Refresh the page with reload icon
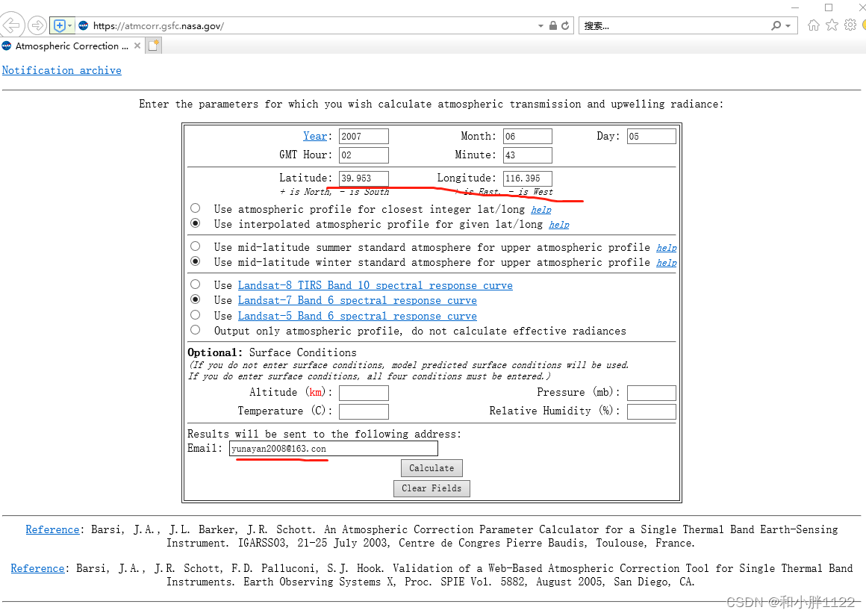The width and height of the screenshot is (866, 616). coord(565,25)
